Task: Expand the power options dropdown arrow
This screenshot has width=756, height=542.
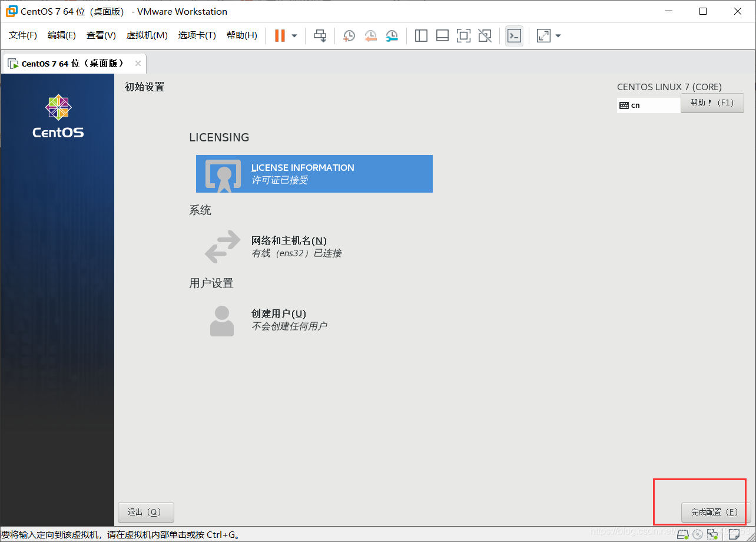Action: point(294,36)
